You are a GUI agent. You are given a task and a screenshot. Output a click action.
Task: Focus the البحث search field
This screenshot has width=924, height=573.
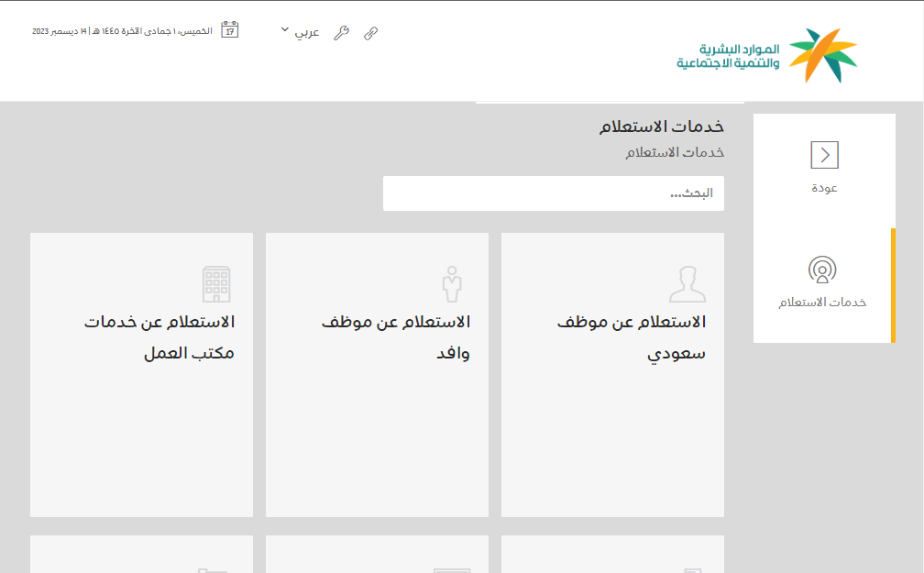pyautogui.click(x=553, y=193)
